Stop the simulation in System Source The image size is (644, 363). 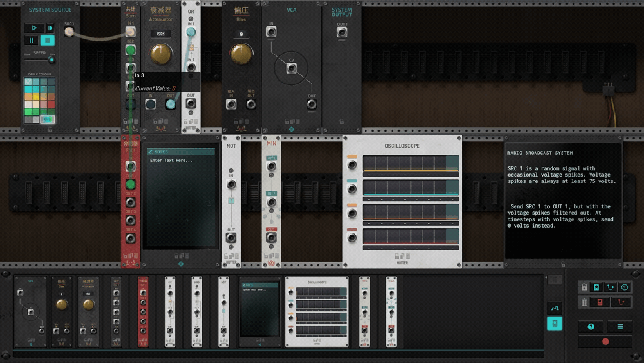pos(47,40)
